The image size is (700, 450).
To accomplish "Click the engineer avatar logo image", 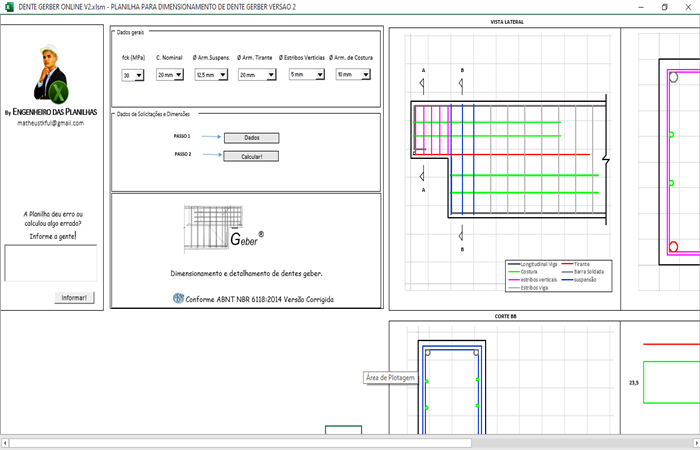I will click(x=50, y=76).
